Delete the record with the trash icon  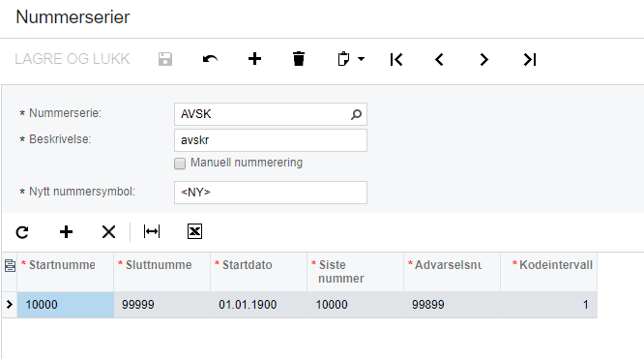tap(299, 59)
